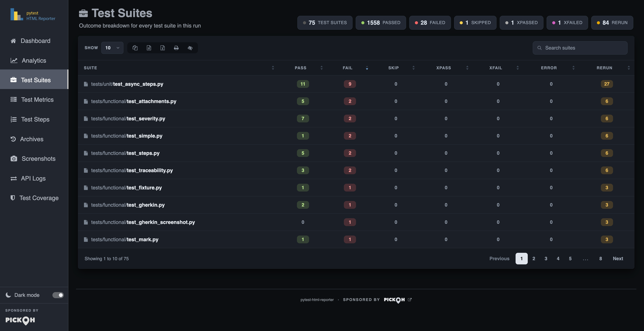
Task: Open API Logs section
Action: tap(34, 178)
